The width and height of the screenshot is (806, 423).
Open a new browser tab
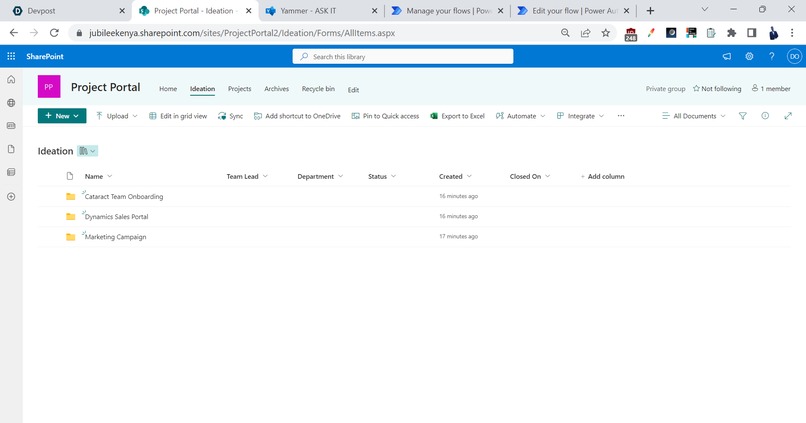[650, 11]
